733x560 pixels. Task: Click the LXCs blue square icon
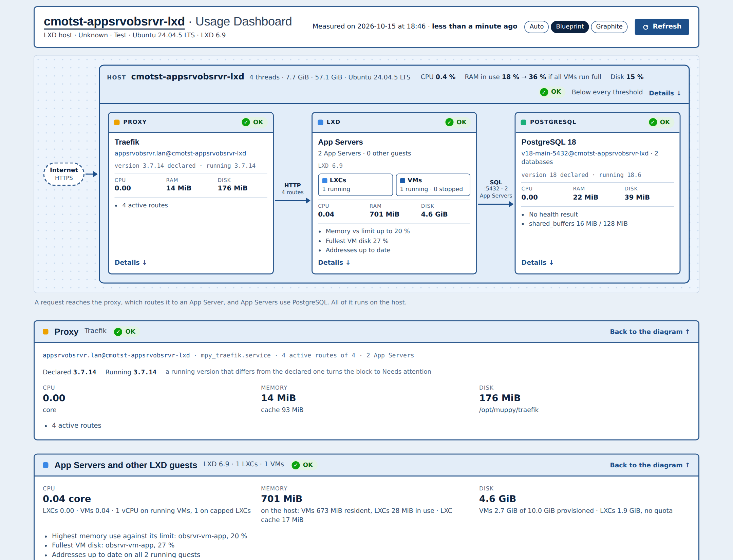click(x=325, y=181)
